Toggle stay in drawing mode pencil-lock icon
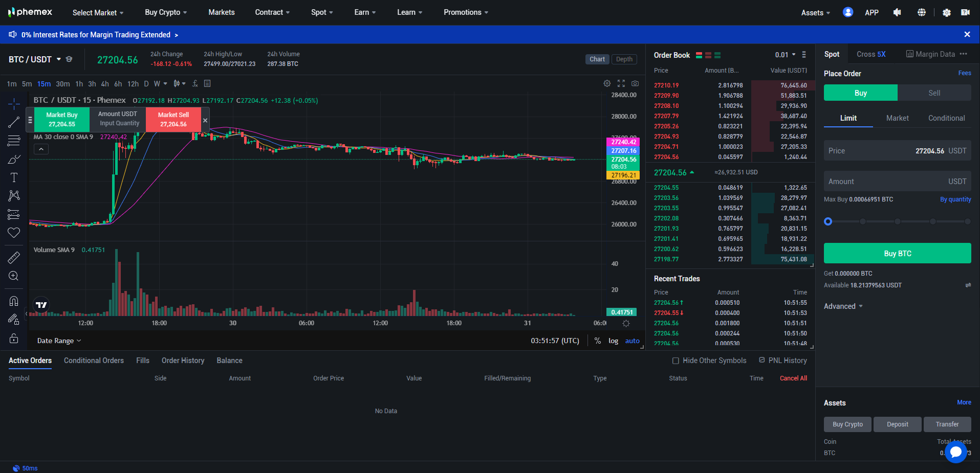This screenshot has height=473, width=980. (x=14, y=320)
